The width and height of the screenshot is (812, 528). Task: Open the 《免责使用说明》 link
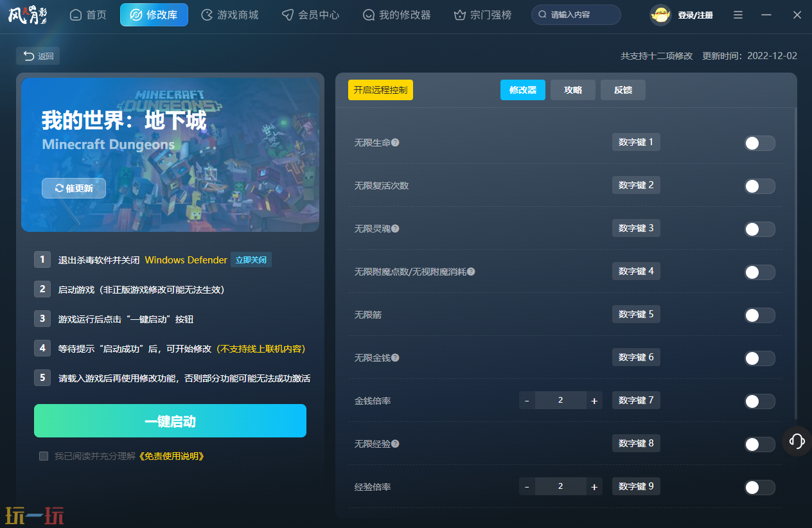click(172, 456)
